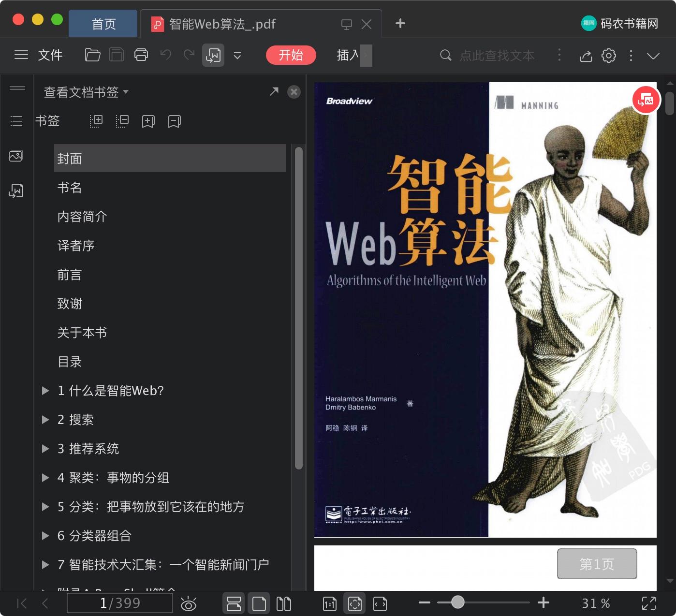The width and height of the screenshot is (676, 616).
Task: Open the thumbnails sidebar icon
Action: tap(16, 156)
